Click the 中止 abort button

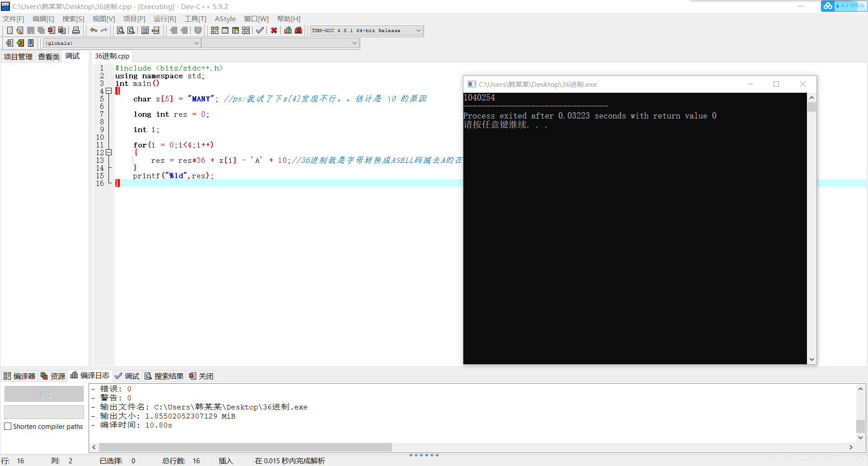[44, 394]
